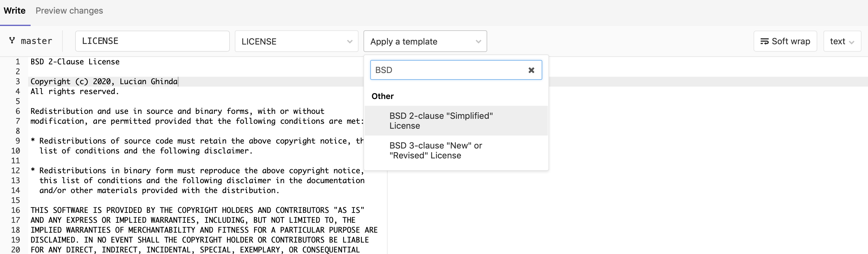Open the Apply a template dropdown

click(x=425, y=41)
